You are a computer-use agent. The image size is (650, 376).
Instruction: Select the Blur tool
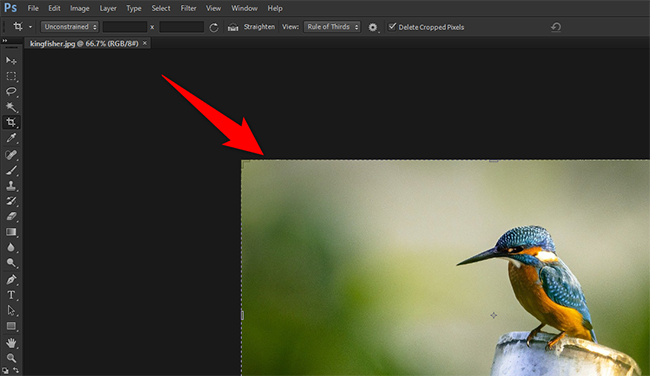(x=11, y=247)
